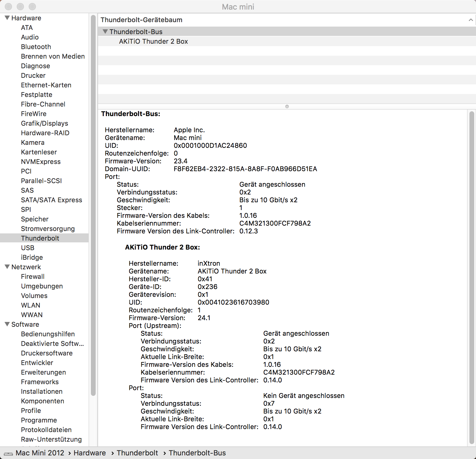476x459 pixels.
Task: Click the Mac Mini 2012 computer icon
Action: [x=8, y=453]
